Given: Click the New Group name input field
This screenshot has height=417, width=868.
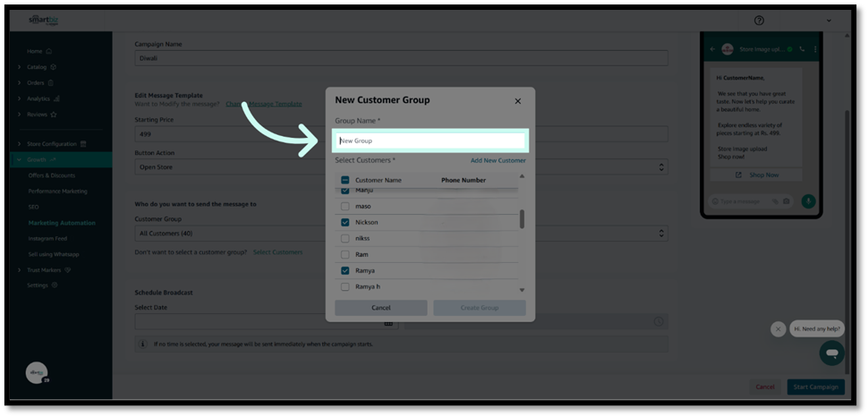Looking at the screenshot, I should click(x=430, y=140).
